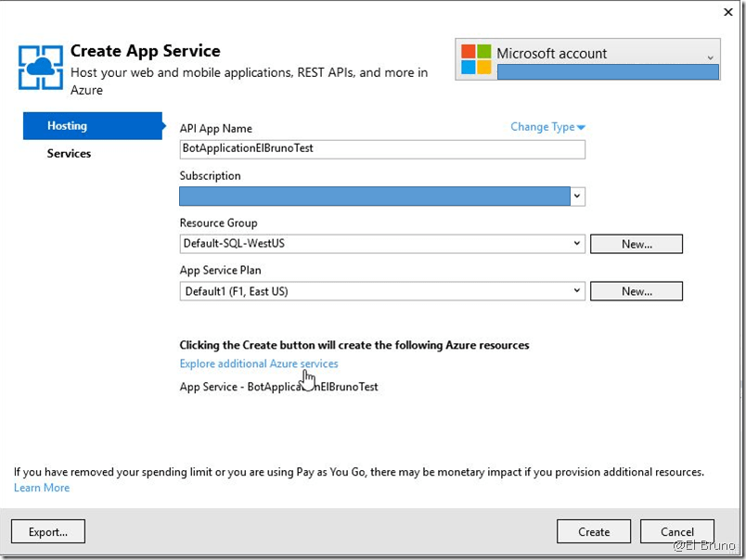Click New button beside Resource Group
746x560 pixels.
point(637,244)
